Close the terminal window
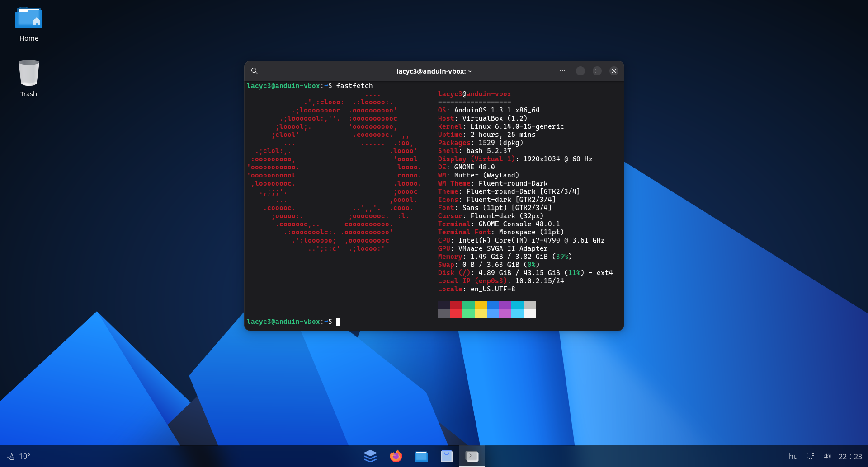 tap(614, 71)
